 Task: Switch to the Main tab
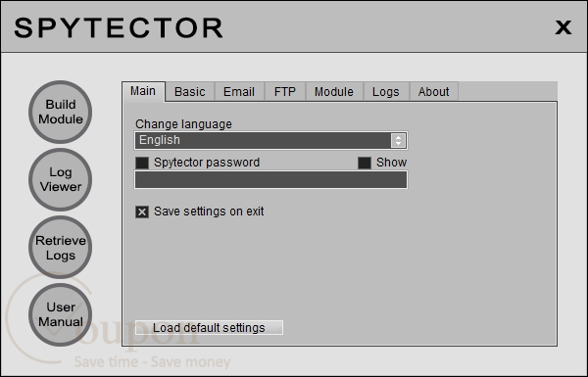pyautogui.click(x=143, y=91)
